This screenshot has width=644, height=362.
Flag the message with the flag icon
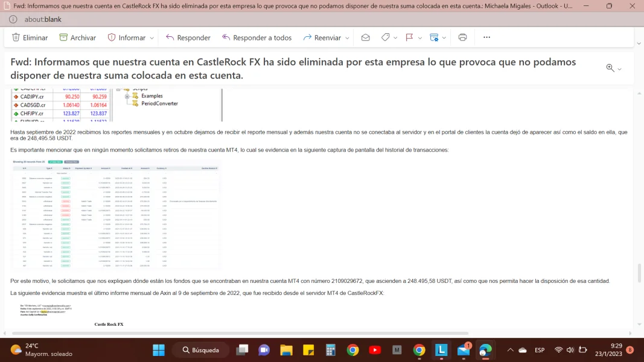[409, 37]
